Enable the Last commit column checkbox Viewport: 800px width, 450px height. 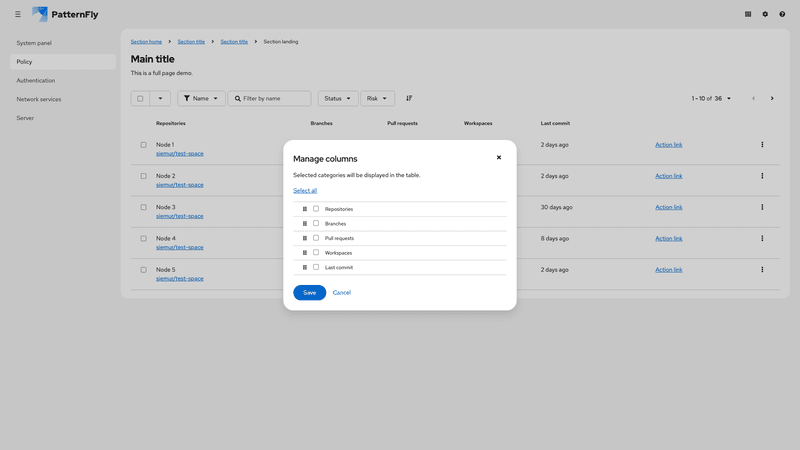click(316, 267)
